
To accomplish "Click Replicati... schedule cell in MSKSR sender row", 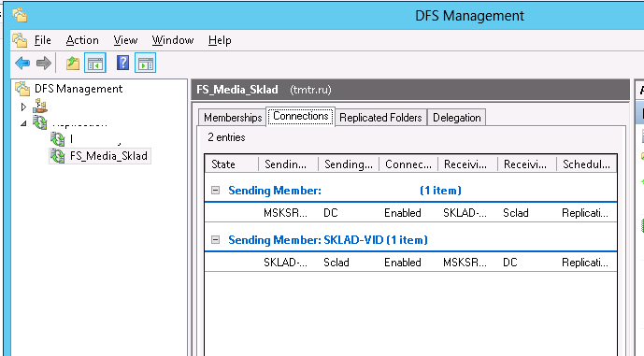I will point(585,213).
